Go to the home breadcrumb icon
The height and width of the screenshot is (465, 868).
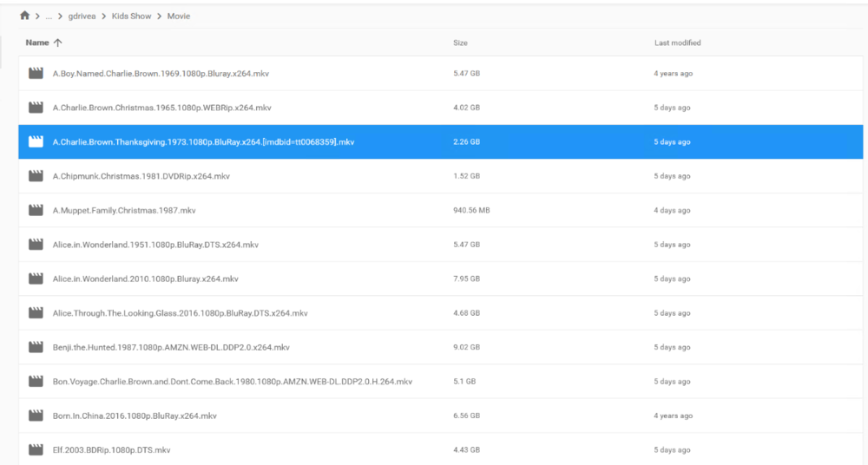24,16
